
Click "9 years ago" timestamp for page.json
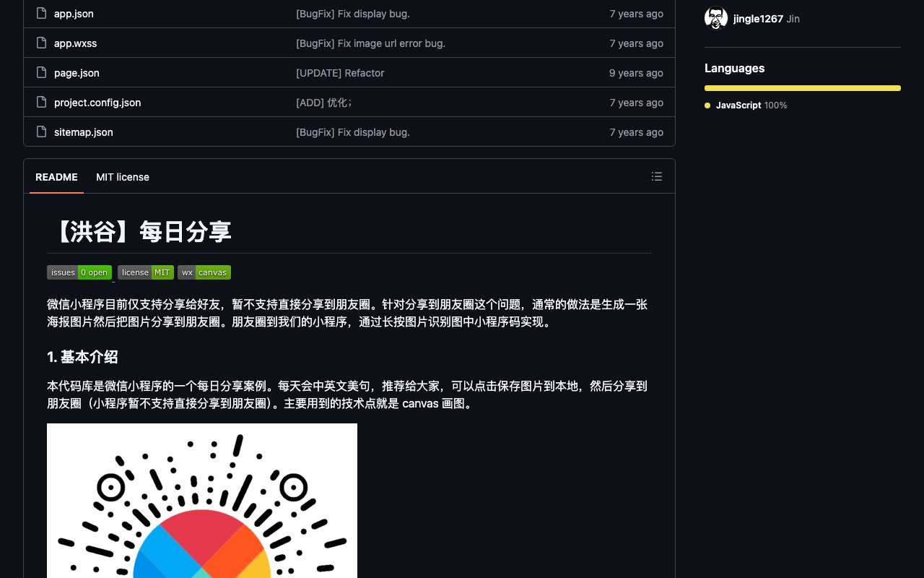click(636, 73)
